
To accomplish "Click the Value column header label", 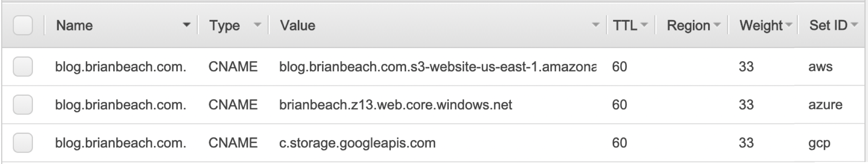I will click(x=297, y=26).
